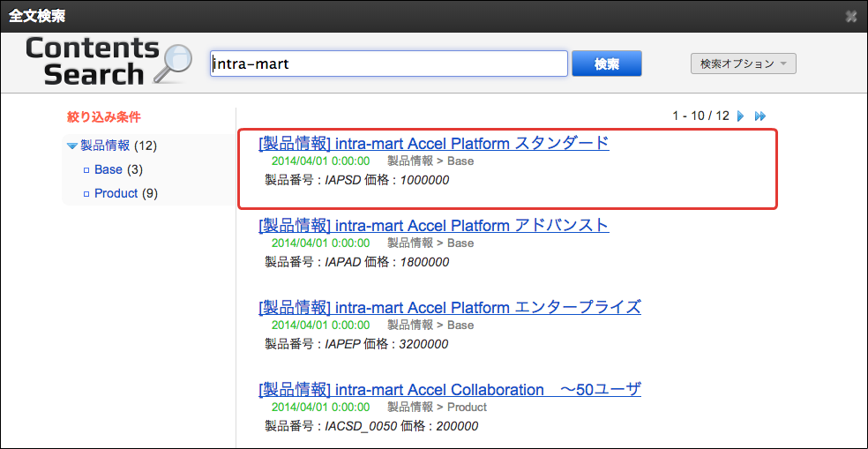Image resolution: width=868 pixels, height=449 pixels.
Task: Open the 検索オプション dropdown
Action: [743, 64]
